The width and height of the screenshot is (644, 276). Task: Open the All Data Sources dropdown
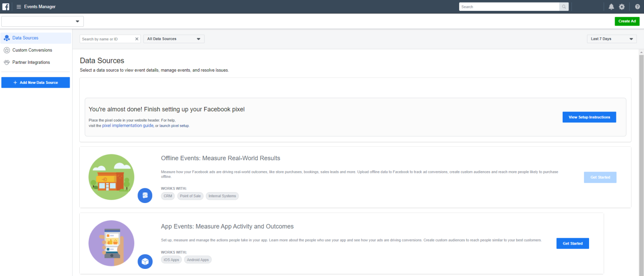(x=174, y=39)
